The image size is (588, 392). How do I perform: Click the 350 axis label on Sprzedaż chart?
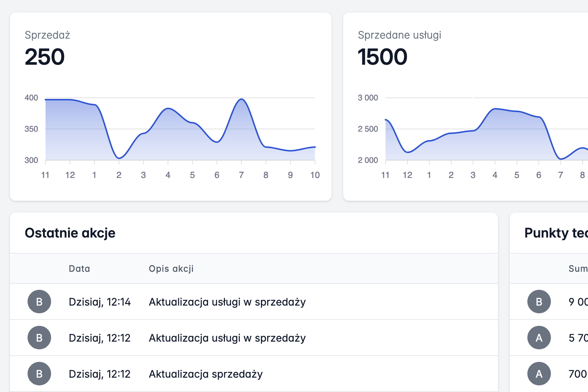pos(31,129)
